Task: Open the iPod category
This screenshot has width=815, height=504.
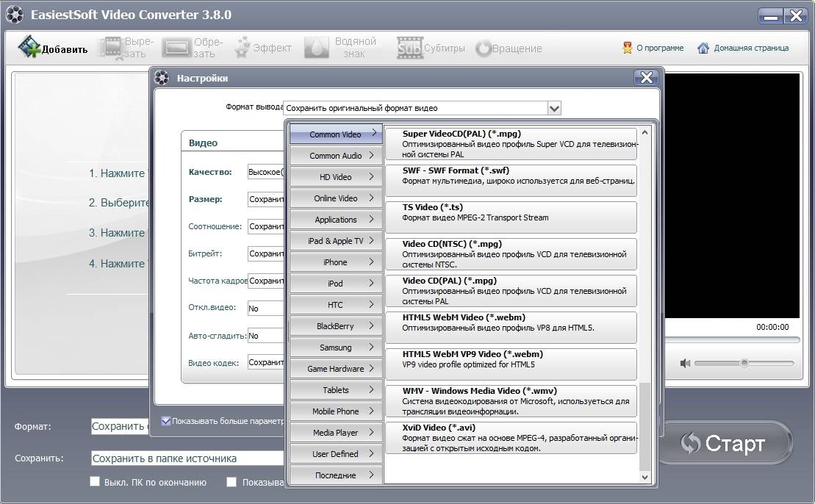Action: [336, 283]
